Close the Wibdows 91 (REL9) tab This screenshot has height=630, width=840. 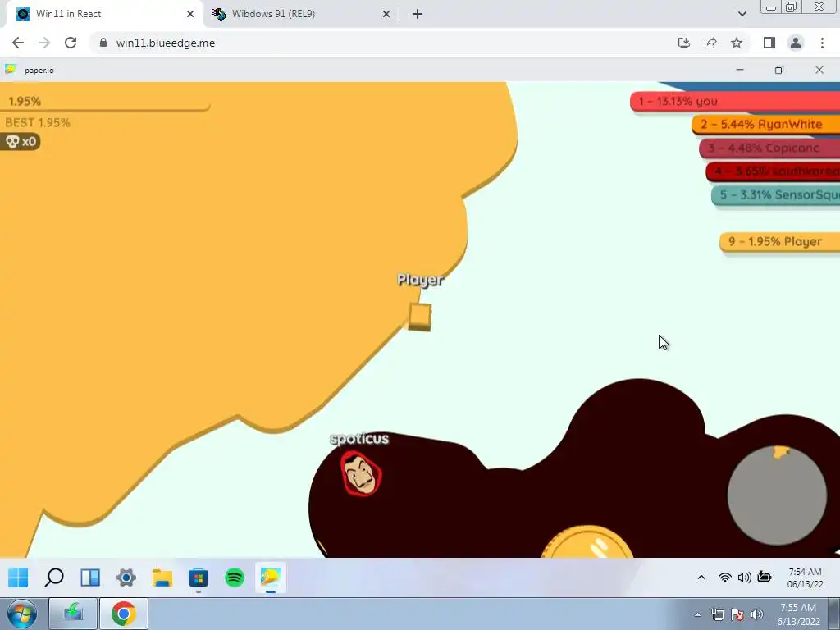(386, 14)
